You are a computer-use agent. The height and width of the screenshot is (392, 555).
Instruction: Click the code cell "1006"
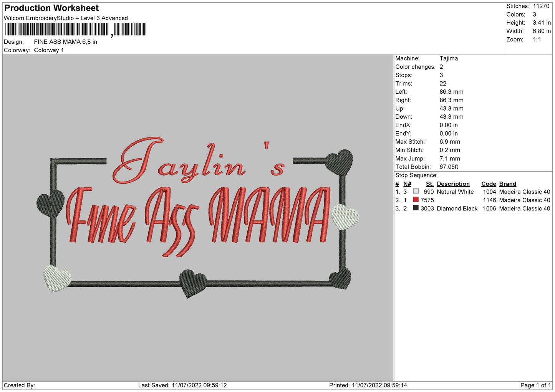tap(489, 208)
